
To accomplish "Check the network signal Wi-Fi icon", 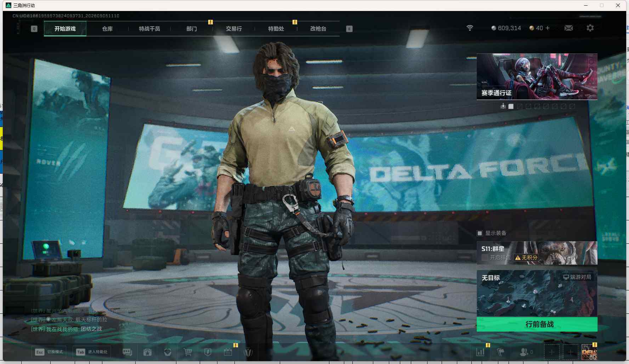I will tap(470, 28).
